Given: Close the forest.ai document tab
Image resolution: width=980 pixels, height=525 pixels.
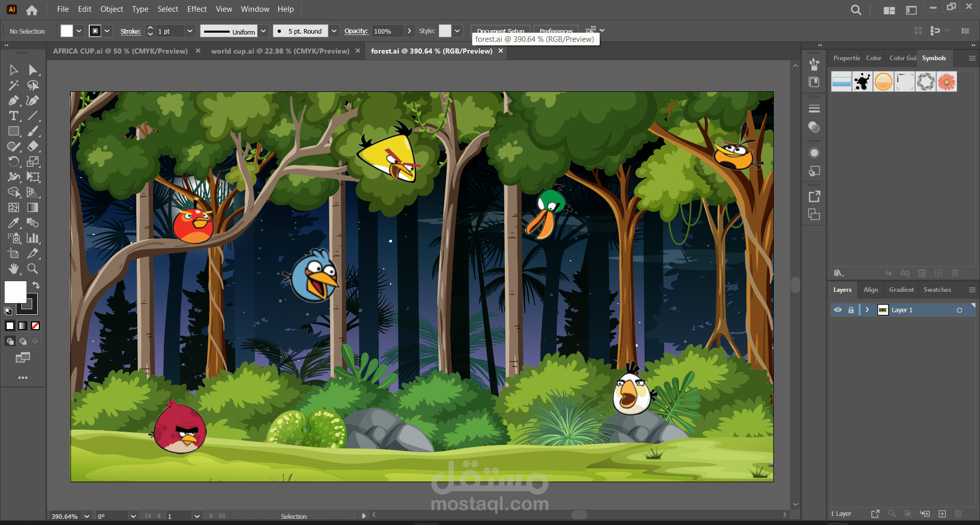Looking at the screenshot, I should 501,51.
